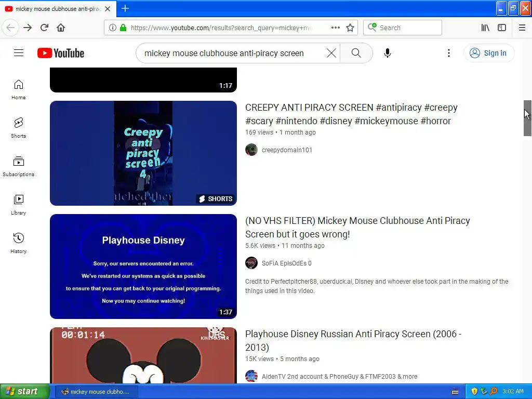
Task: Select the mickey mouse clubhouse anti-piracy tab
Action: click(58, 9)
